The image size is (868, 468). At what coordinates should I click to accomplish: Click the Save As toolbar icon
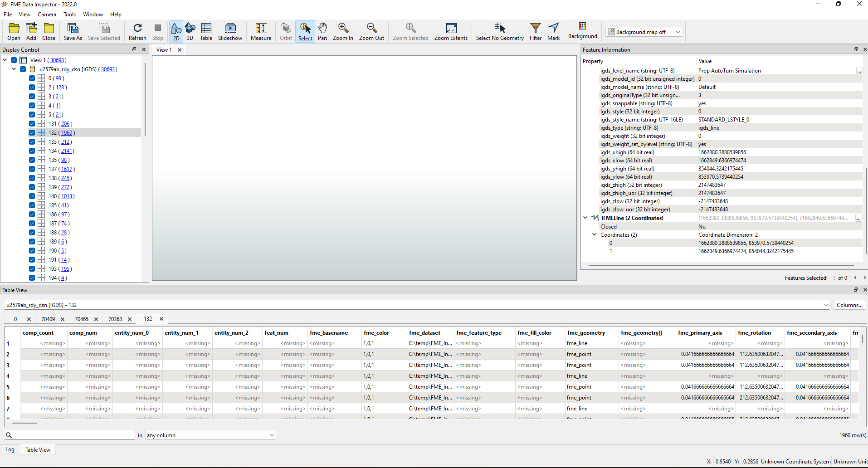(73, 32)
